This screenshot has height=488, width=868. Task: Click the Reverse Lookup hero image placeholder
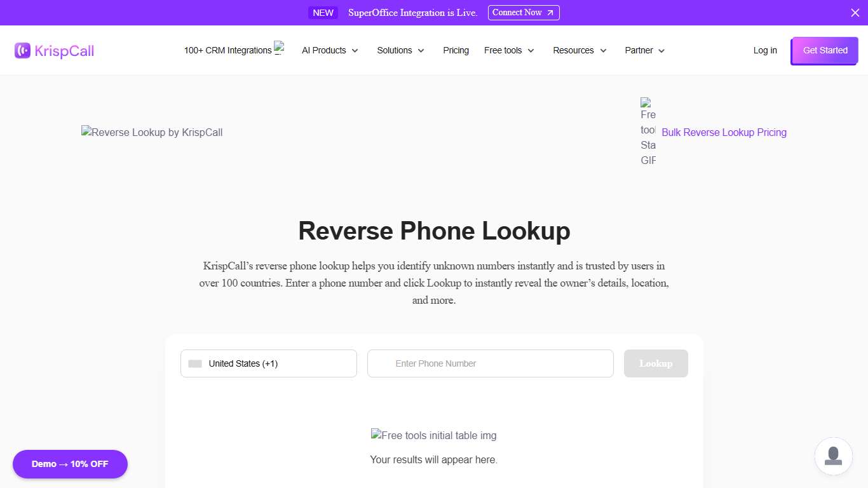[x=151, y=132]
